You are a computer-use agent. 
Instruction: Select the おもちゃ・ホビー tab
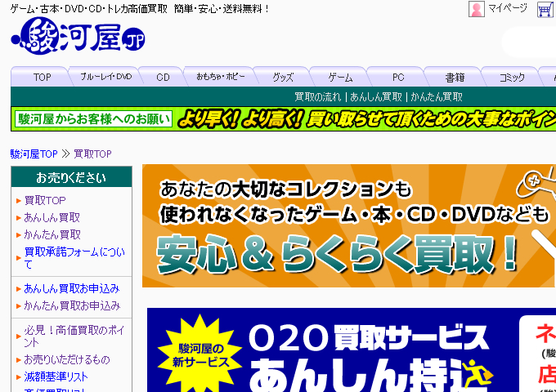[221, 77]
